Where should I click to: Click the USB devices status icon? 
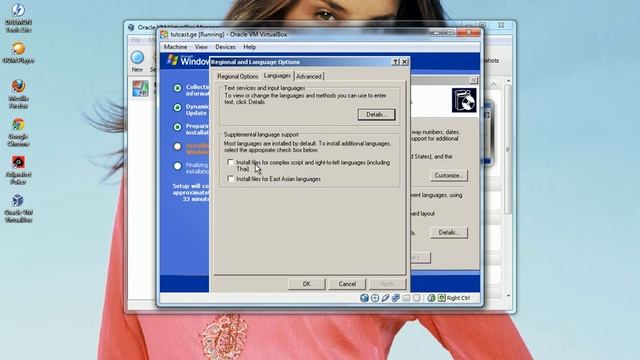point(385,298)
